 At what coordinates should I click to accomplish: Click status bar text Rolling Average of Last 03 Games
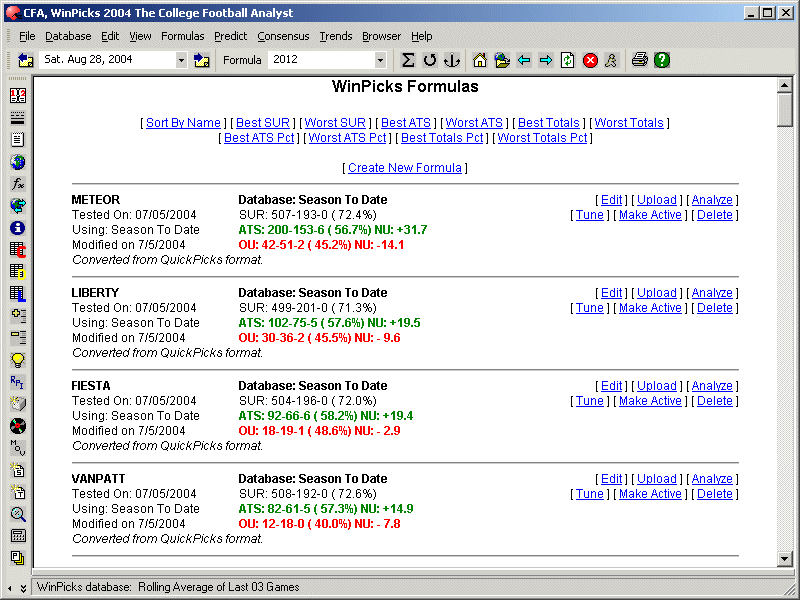[x=218, y=587]
